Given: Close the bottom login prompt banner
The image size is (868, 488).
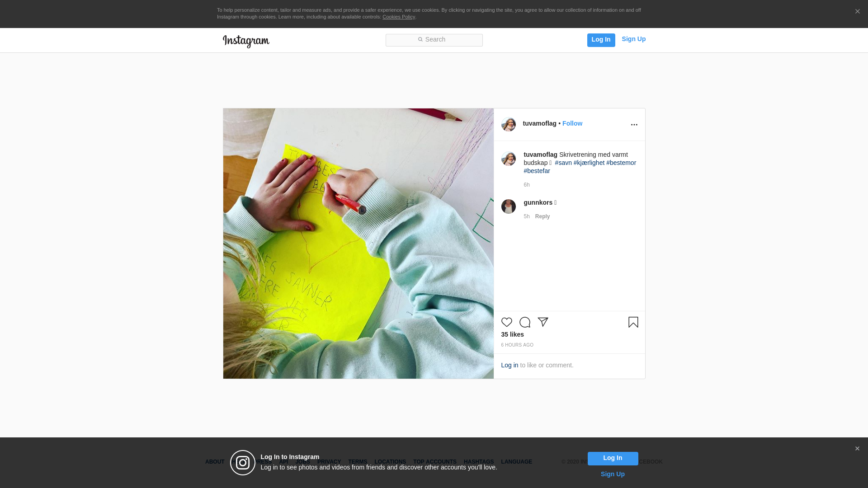Looking at the screenshot, I should click(857, 449).
